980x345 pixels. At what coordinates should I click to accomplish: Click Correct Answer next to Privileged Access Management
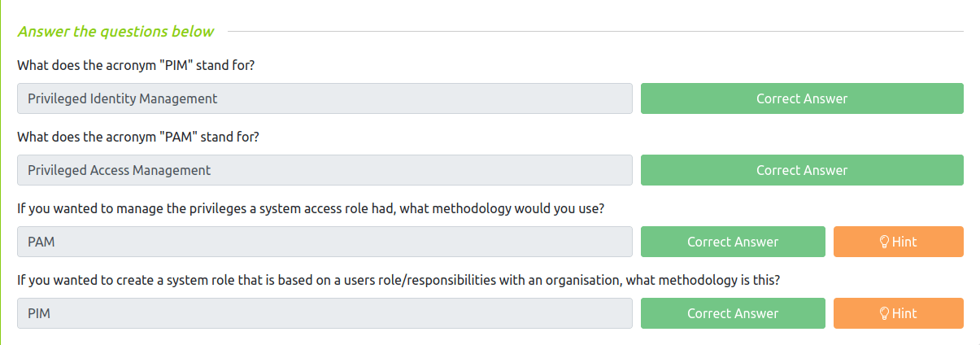pyautogui.click(x=801, y=170)
